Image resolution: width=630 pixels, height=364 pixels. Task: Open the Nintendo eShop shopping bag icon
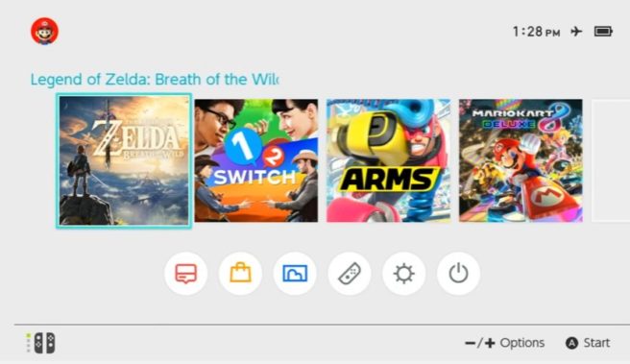click(240, 274)
